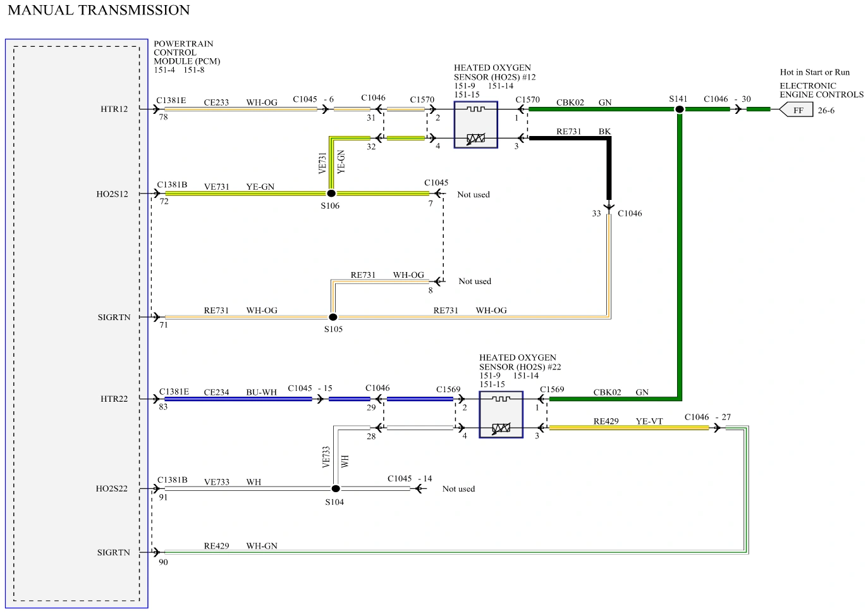Open the "151-4" page reference

click(164, 70)
